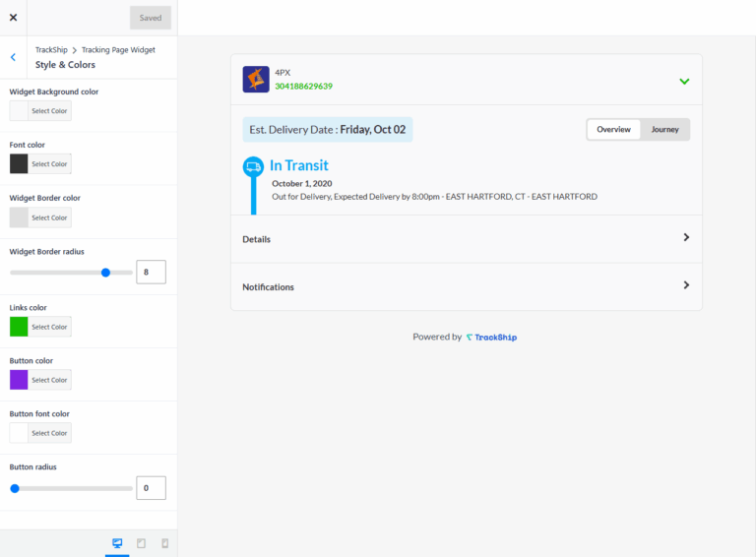Click the Details row label

[257, 239]
